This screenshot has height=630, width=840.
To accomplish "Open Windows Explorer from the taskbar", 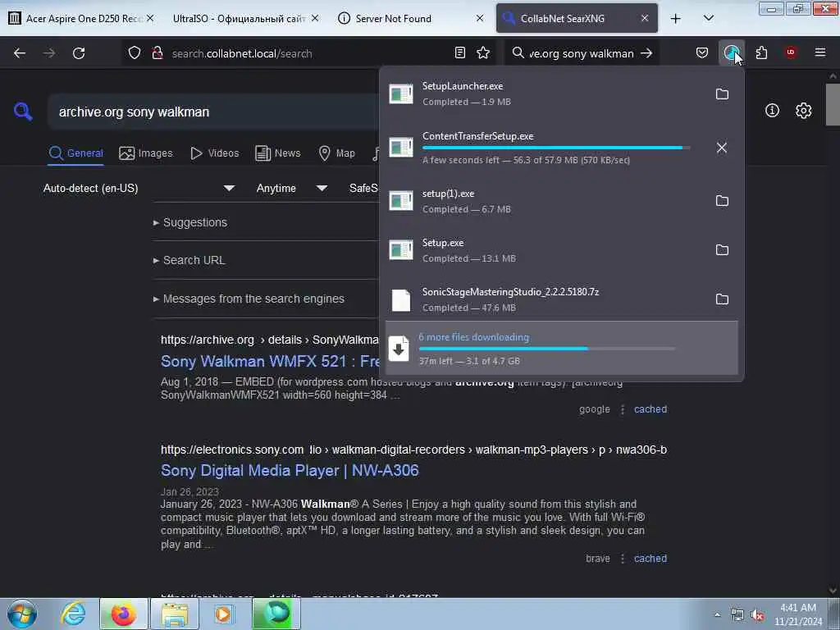I will 175,614.
